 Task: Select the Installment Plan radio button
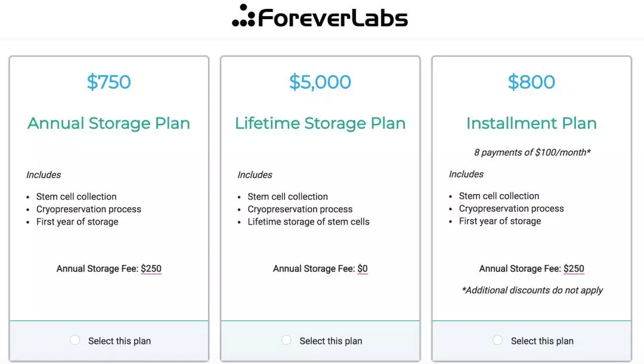point(498,340)
